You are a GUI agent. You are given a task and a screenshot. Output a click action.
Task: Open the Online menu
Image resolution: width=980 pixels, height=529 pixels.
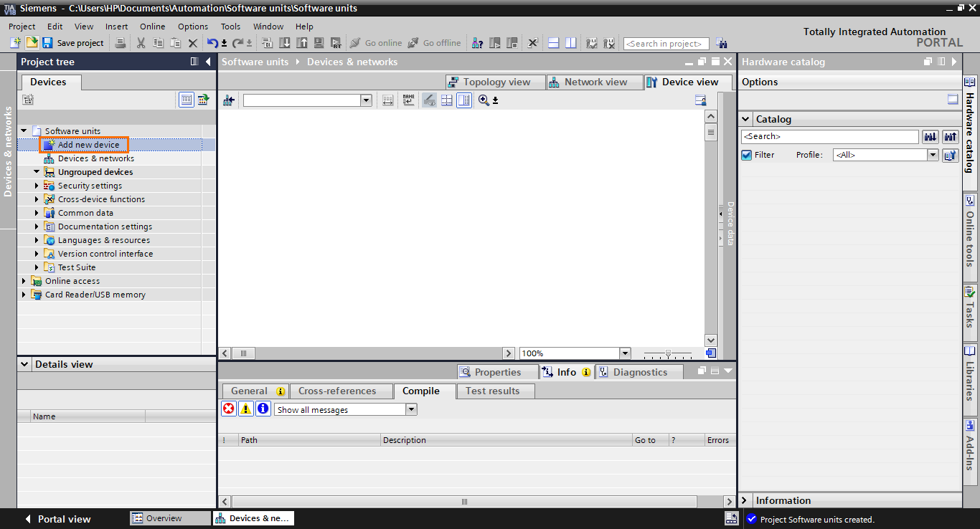pos(153,27)
